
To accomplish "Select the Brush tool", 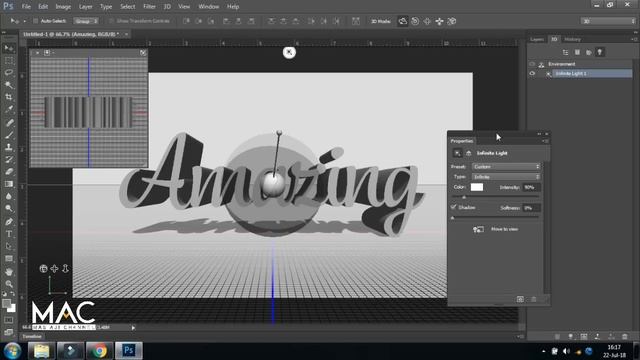I will tap(9, 135).
